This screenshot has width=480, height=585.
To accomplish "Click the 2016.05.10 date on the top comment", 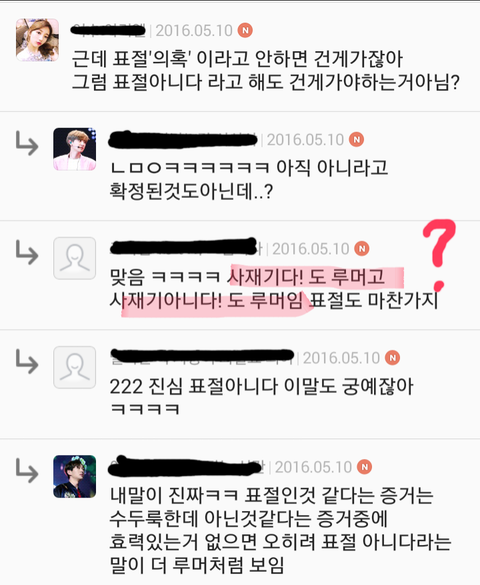I will coord(194,31).
